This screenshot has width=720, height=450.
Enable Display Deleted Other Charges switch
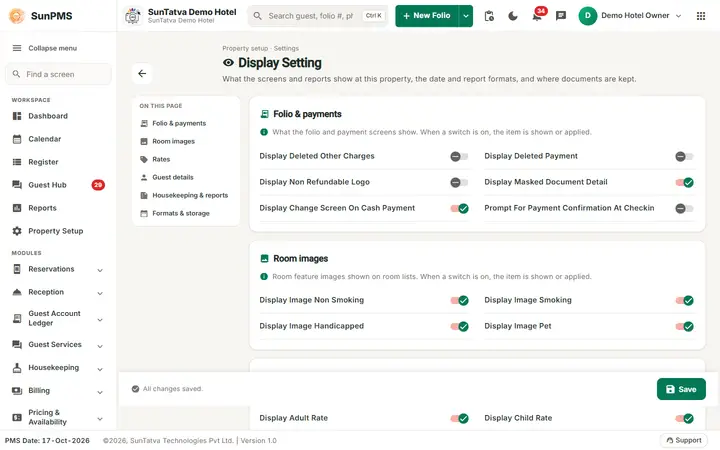click(459, 157)
